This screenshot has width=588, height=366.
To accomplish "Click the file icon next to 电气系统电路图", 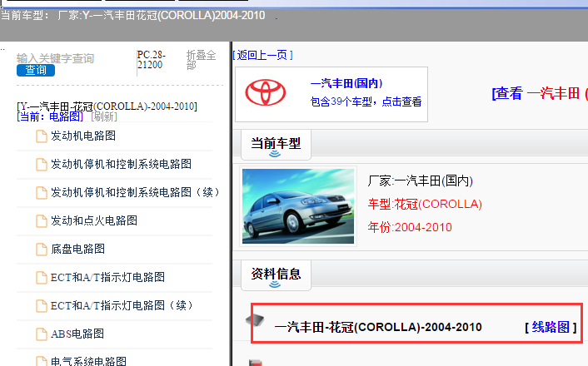I will click(42, 361).
